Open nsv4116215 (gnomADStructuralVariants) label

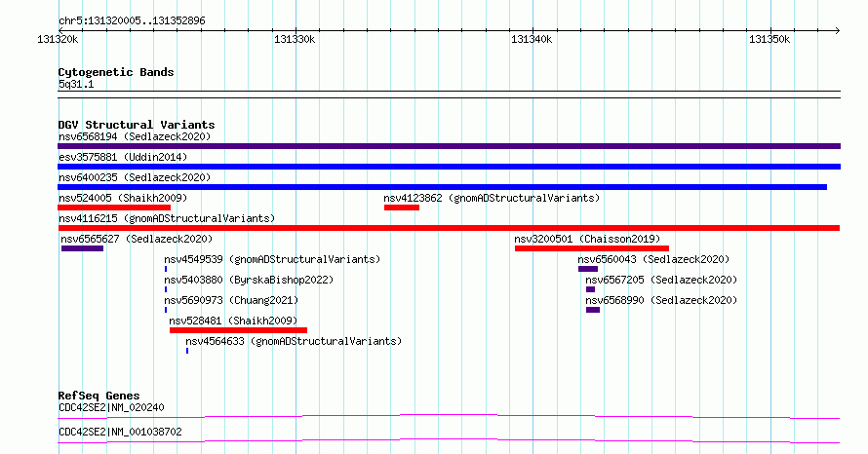pyautogui.click(x=167, y=218)
